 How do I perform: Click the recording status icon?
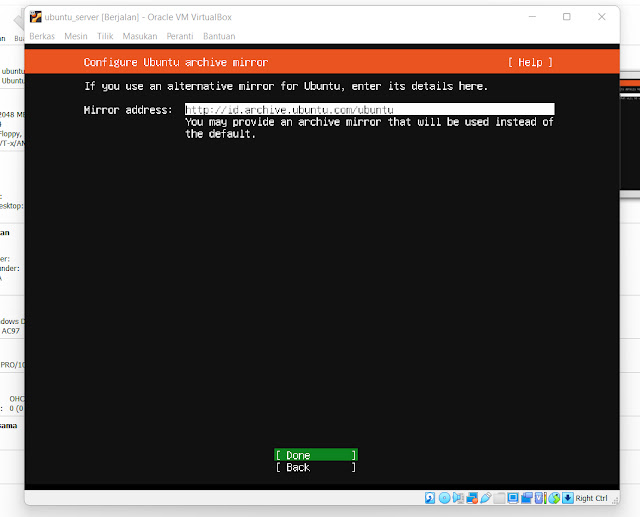(x=527, y=498)
